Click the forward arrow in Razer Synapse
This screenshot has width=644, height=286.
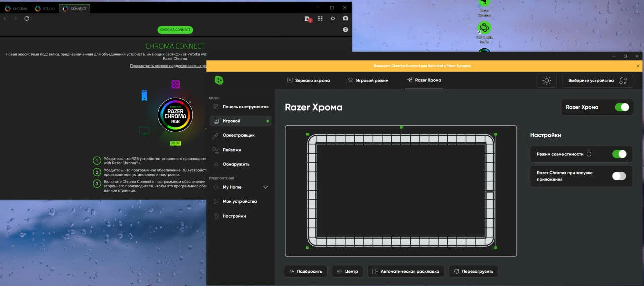tap(16, 18)
